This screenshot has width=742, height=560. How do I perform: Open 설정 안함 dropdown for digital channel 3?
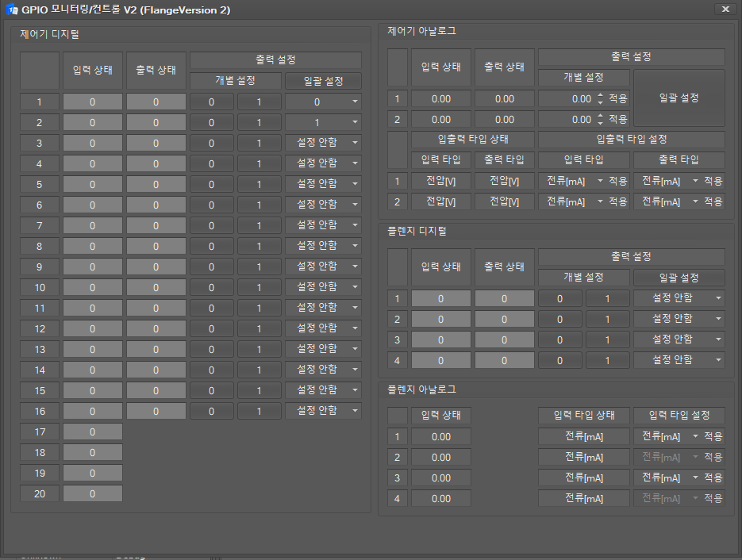[321, 143]
